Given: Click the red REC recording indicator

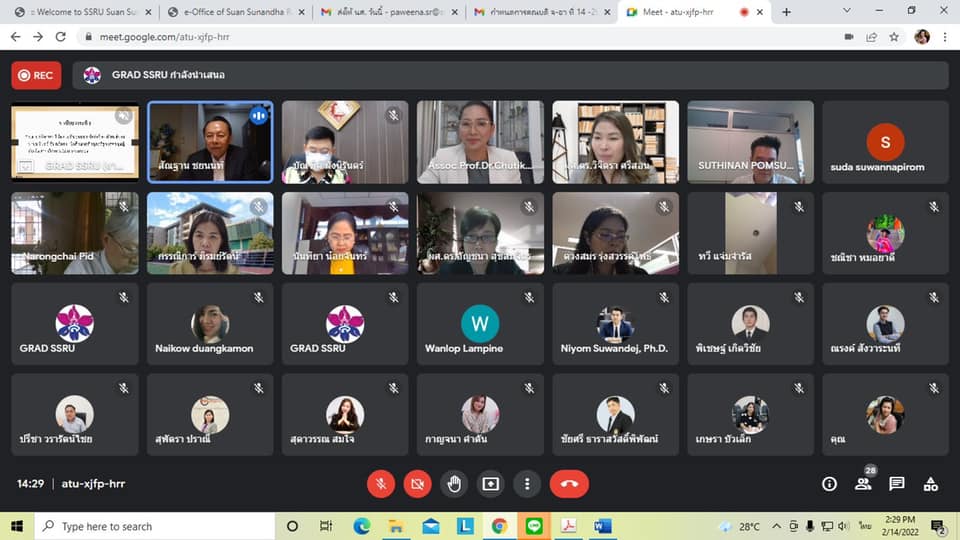Looking at the screenshot, I should 36,75.
